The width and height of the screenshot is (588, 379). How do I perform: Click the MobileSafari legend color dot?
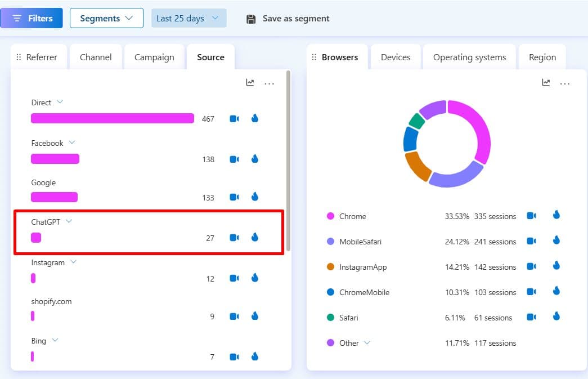click(330, 241)
